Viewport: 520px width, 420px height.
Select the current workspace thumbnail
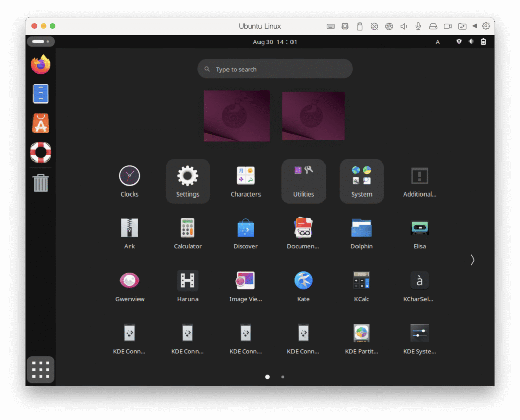pos(237,116)
